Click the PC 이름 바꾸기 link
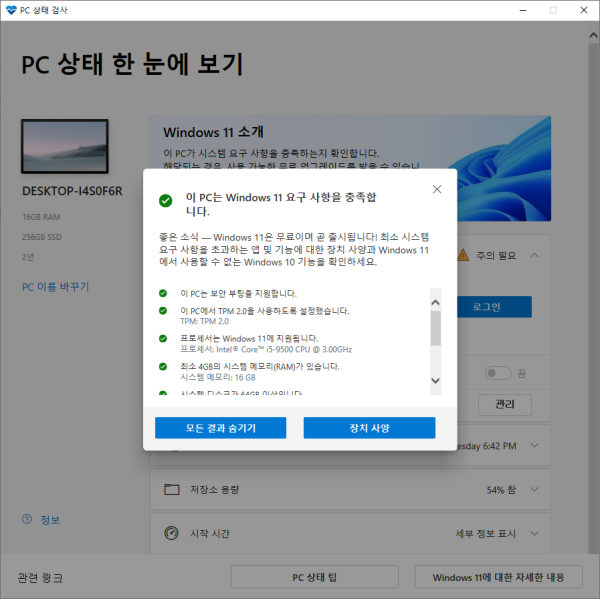The height and width of the screenshot is (599, 600). pos(55,287)
